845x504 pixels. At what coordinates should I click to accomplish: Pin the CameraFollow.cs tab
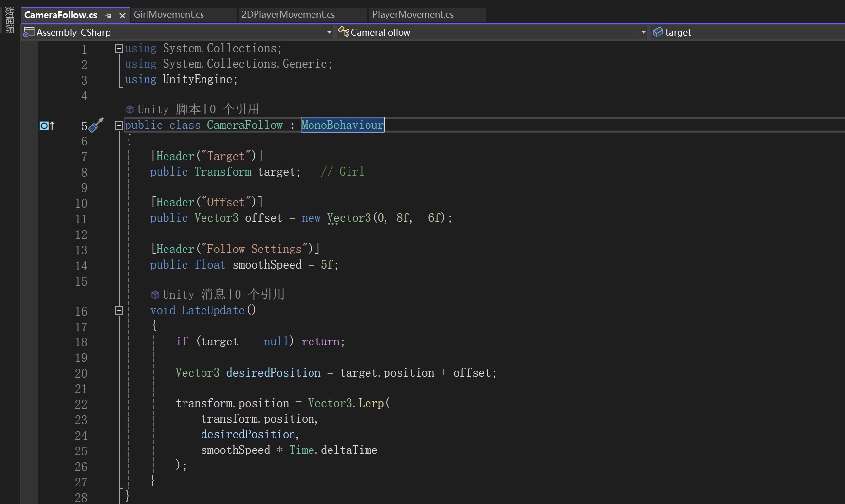(x=108, y=16)
